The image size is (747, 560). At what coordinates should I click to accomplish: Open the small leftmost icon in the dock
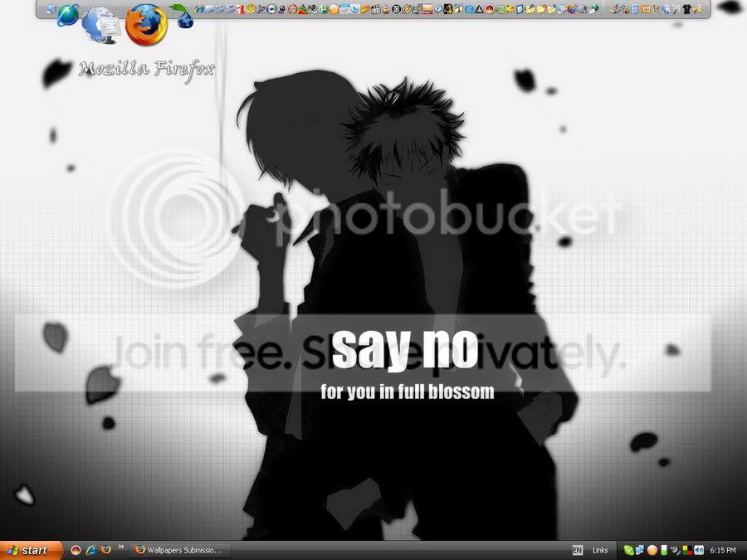click(x=51, y=8)
